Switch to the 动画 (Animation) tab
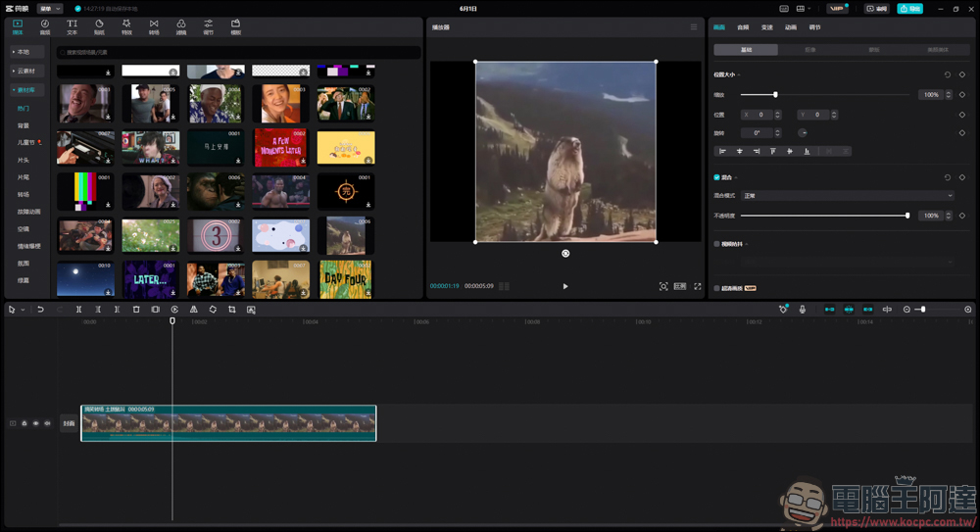Screen dimensions: 980x532 point(791,27)
